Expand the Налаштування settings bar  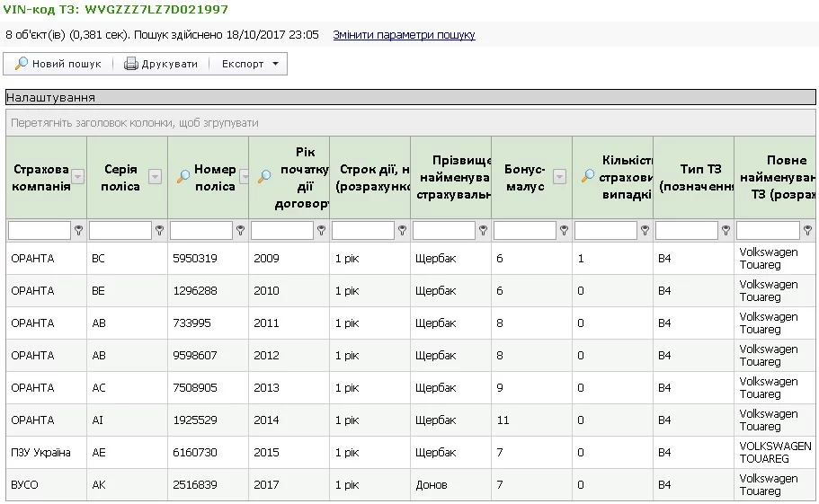point(410,97)
